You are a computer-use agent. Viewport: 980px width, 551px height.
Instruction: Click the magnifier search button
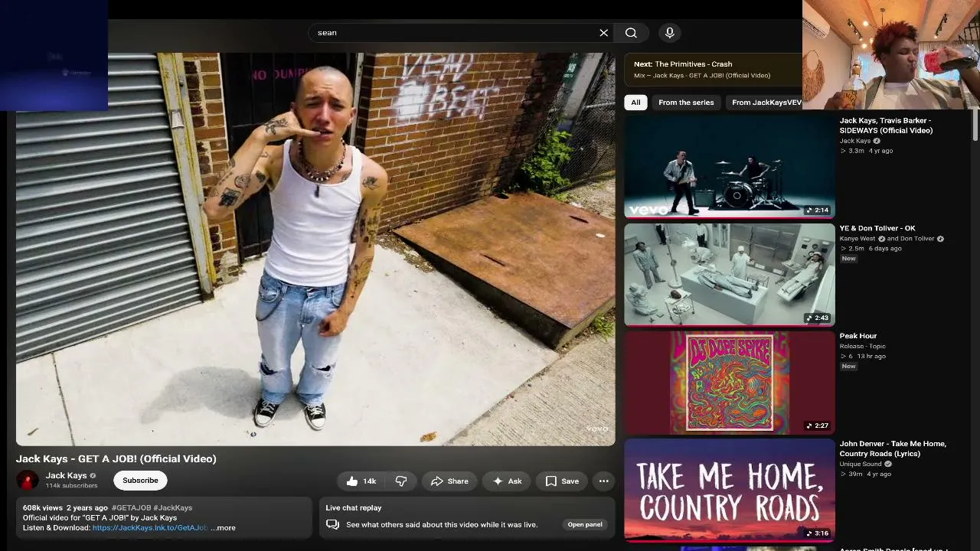631,33
